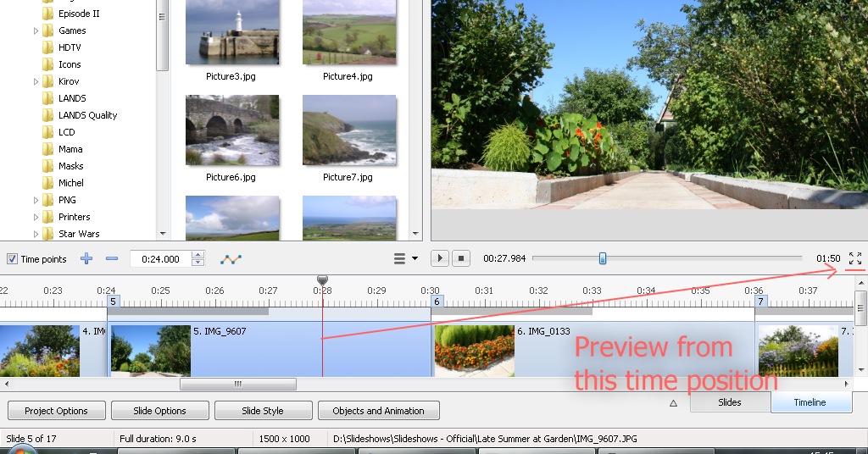The height and width of the screenshot is (454, 868).
Task: Uncheck the Time points checkbox
Action: 12,259
